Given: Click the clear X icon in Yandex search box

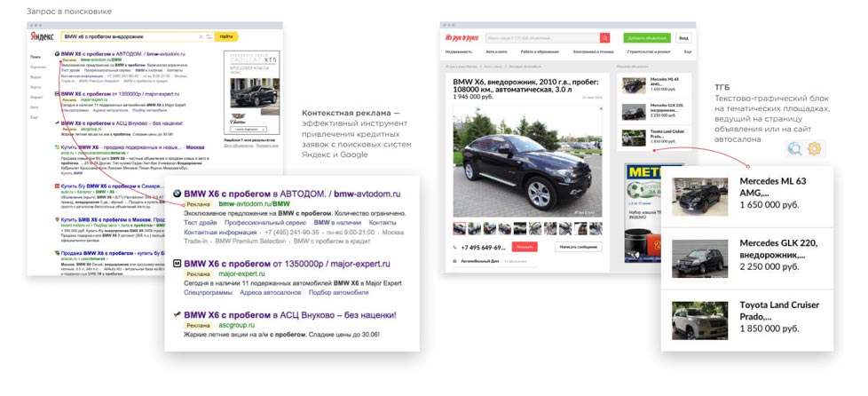Looking at the screenshot, I should point(201,37).
